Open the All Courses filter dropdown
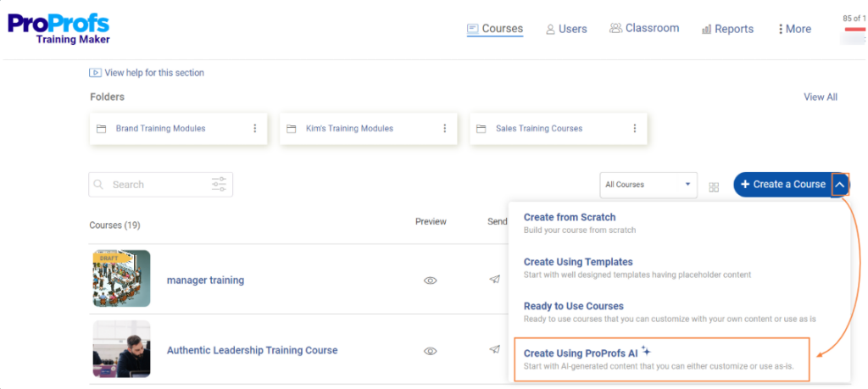868x389 pixels. 648,185
